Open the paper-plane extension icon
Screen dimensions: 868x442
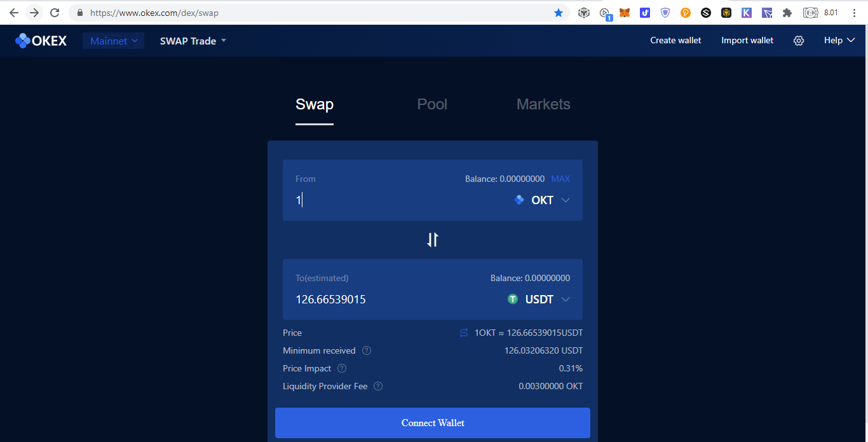[767, 13]
